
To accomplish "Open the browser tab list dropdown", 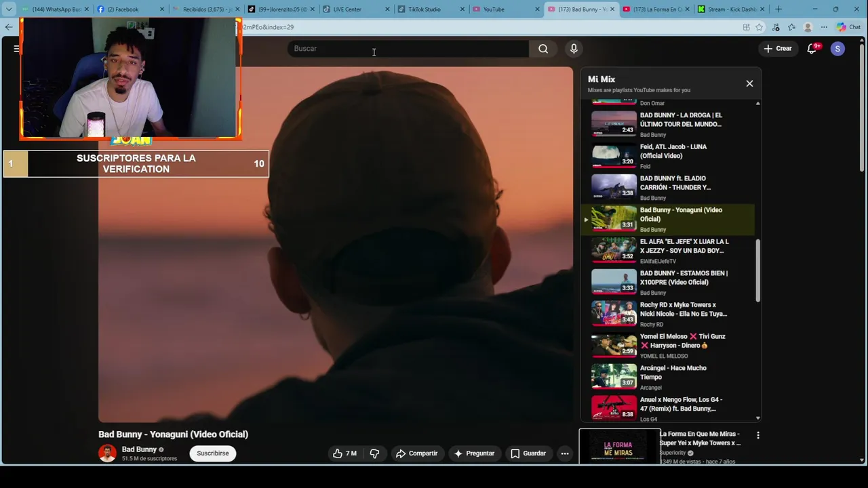I will (8, 9).
